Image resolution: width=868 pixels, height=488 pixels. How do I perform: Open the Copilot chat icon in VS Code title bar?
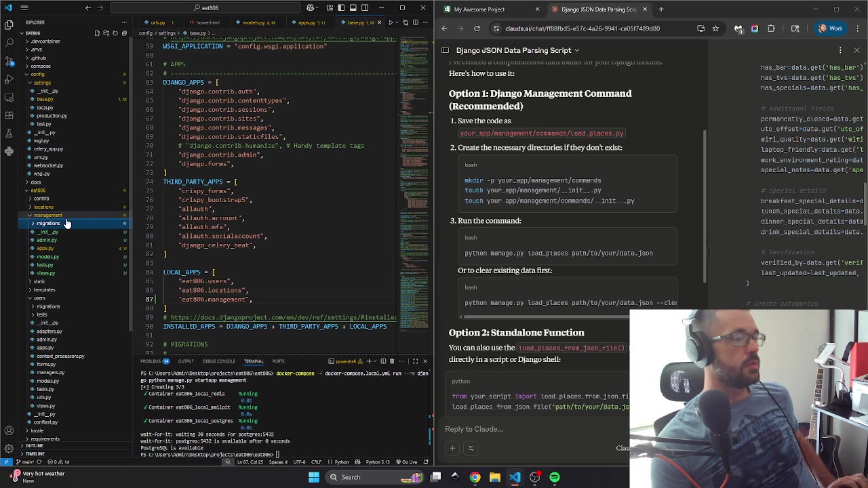pyautogui.click(x=311, y=7)
